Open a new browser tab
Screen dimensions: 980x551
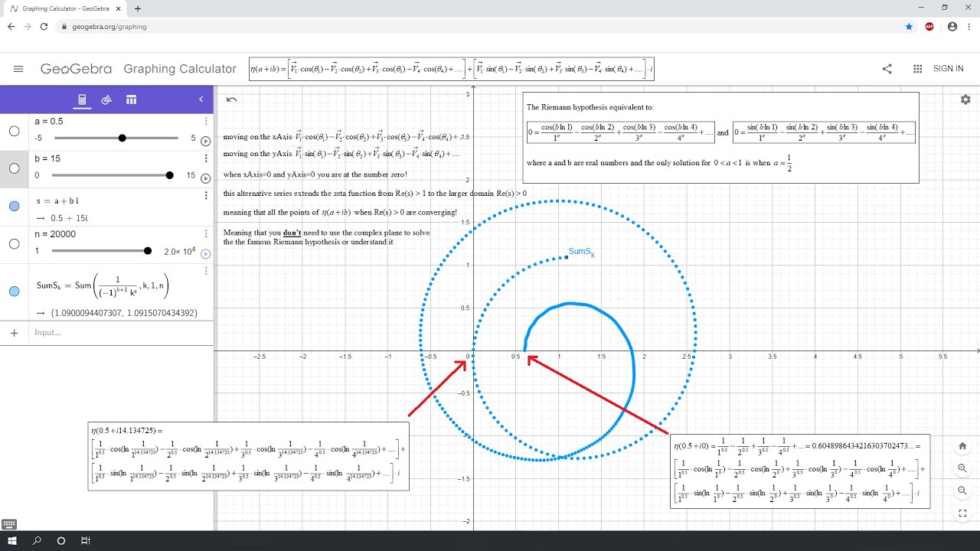click(138, 8)
